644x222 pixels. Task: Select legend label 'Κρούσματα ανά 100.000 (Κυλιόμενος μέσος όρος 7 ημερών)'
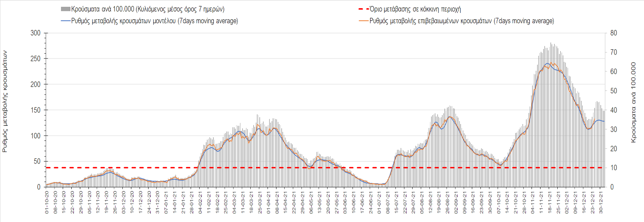148,9
